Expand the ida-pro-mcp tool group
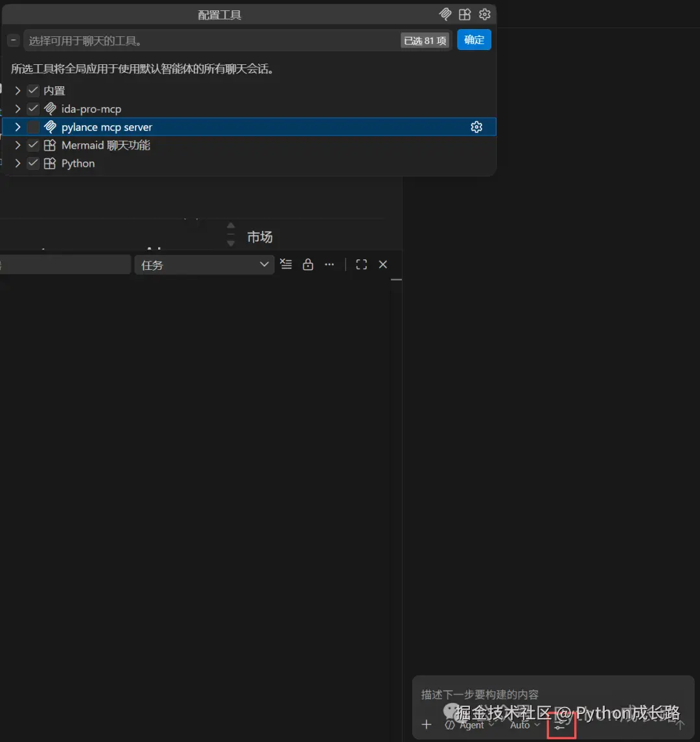 click(17, 109)
